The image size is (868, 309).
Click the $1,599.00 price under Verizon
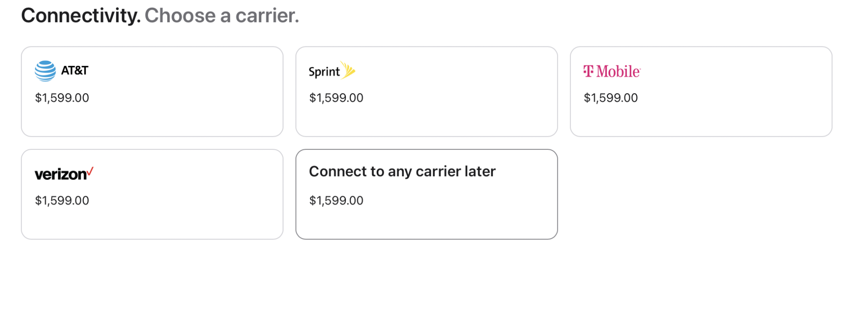62,201
